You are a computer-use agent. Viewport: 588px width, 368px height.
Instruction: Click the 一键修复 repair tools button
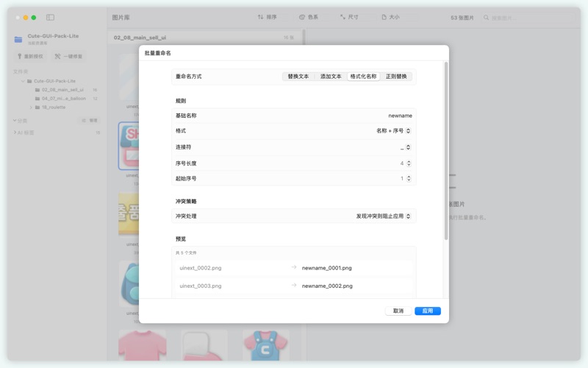pos(68,57)
